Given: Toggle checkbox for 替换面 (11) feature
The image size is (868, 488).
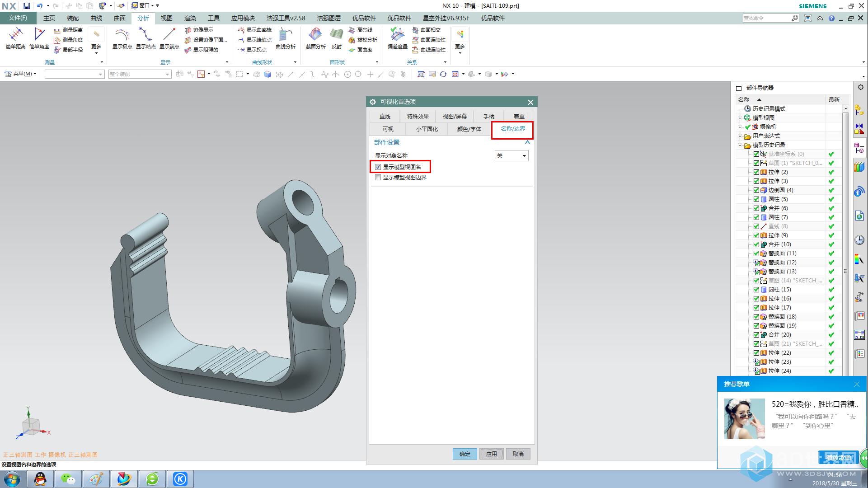Looking at the screenshot, I should click(x=756, y=253).
